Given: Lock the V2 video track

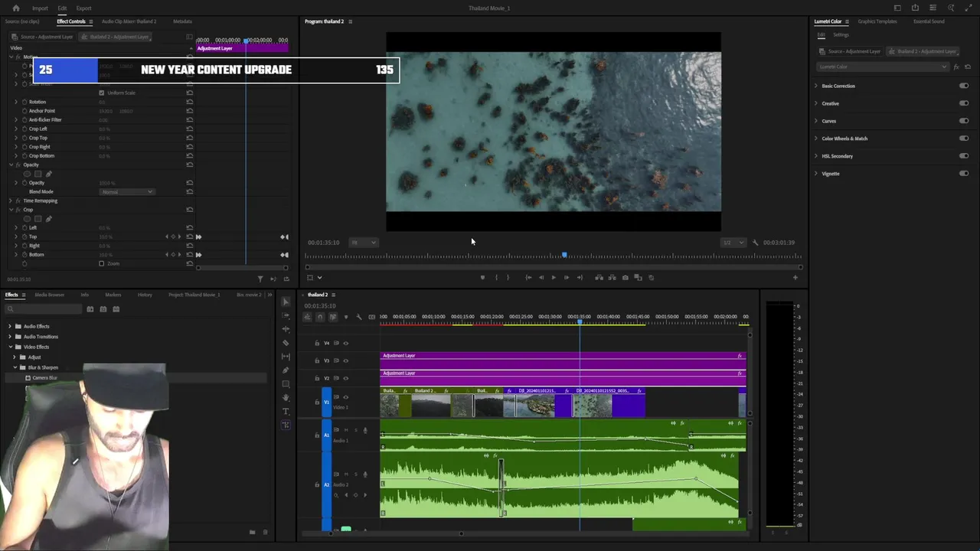Looking at the screenshot, I should point(317,378).
